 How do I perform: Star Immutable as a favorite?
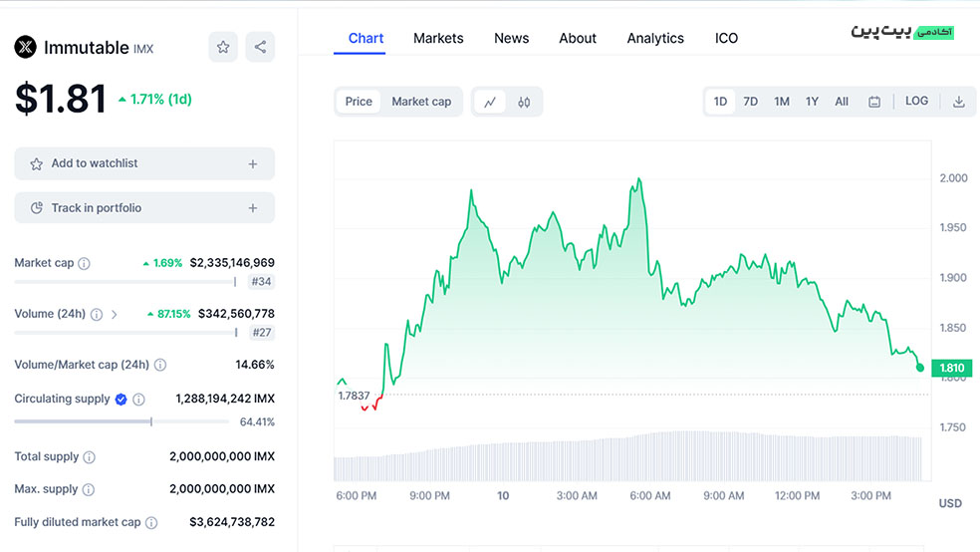[x=223, y=47]
